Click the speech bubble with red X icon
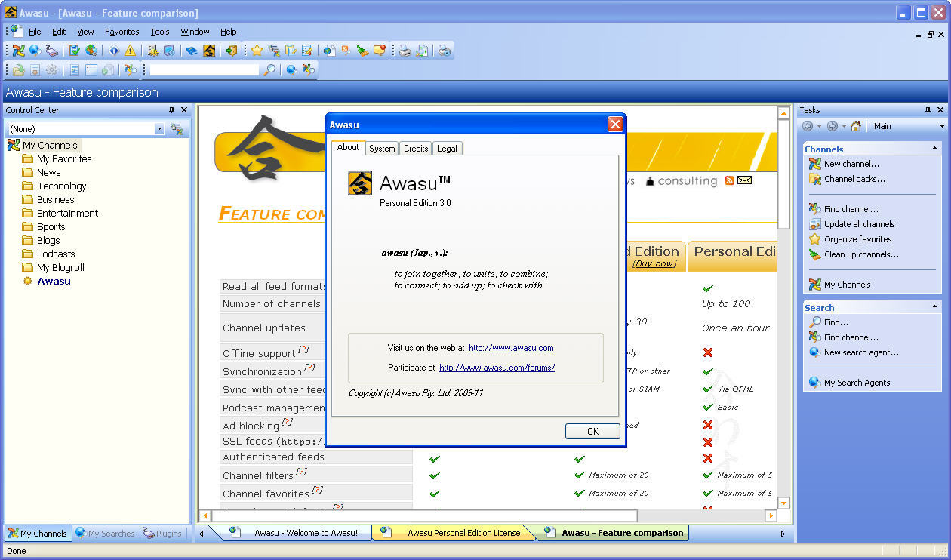This screenshot has height=560, width=951. tap(380, 51)
